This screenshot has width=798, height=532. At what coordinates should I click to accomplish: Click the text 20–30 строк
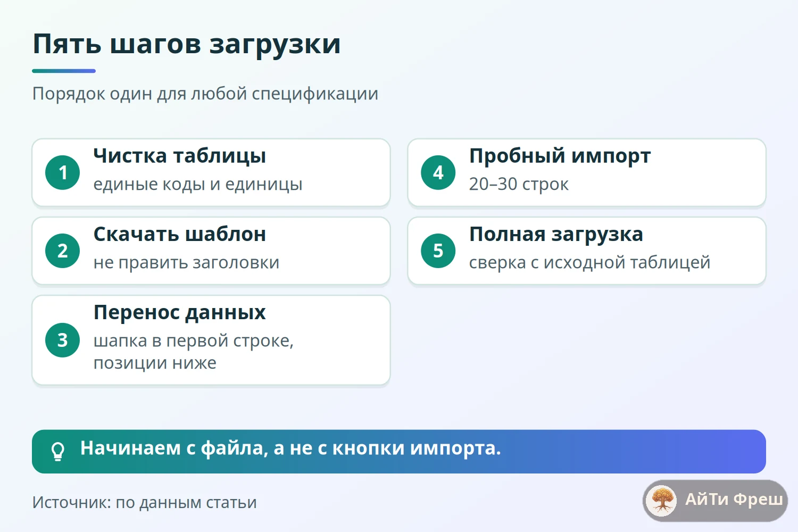pos(519,184)
